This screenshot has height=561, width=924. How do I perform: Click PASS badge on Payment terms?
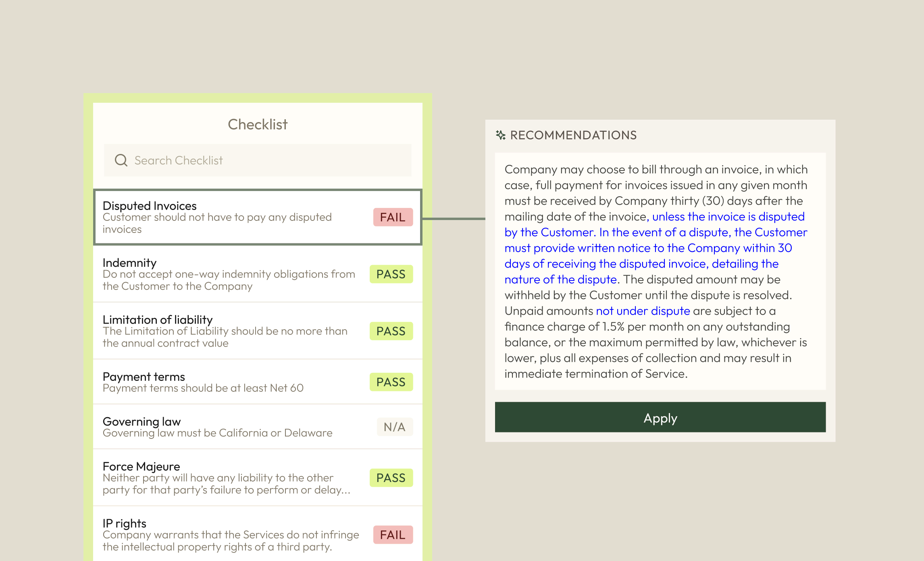[391, 382]
